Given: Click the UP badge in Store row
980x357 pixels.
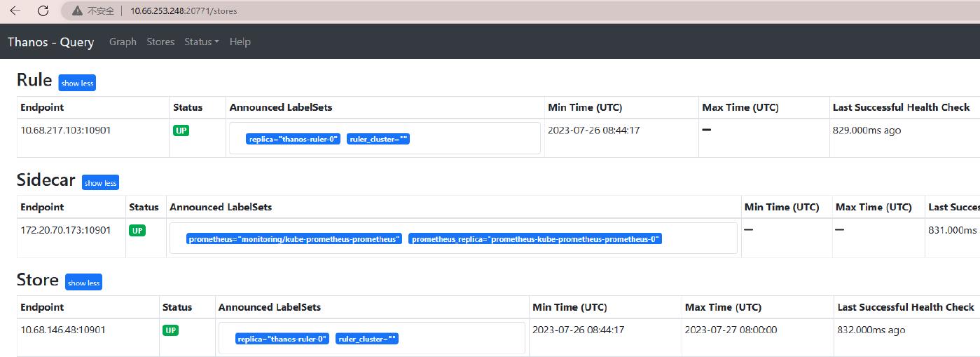Looking at the screenshot, I should tap(170, 330).
